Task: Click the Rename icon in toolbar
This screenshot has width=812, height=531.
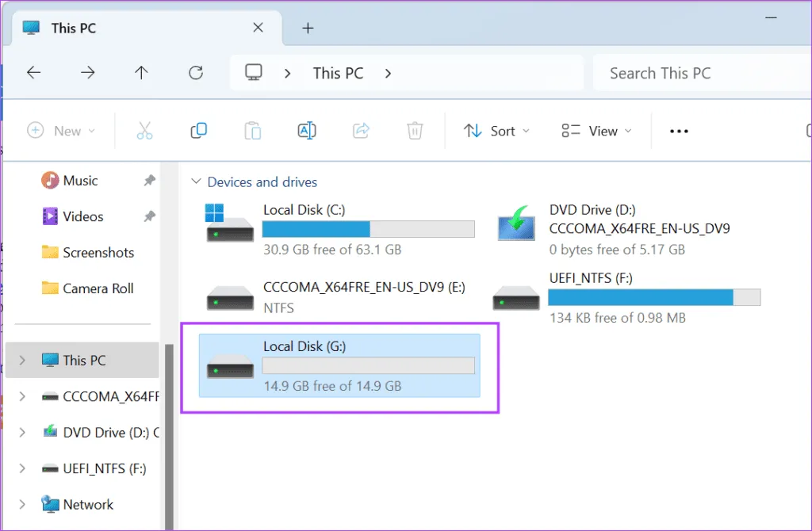Action: [x=307, y=131]
